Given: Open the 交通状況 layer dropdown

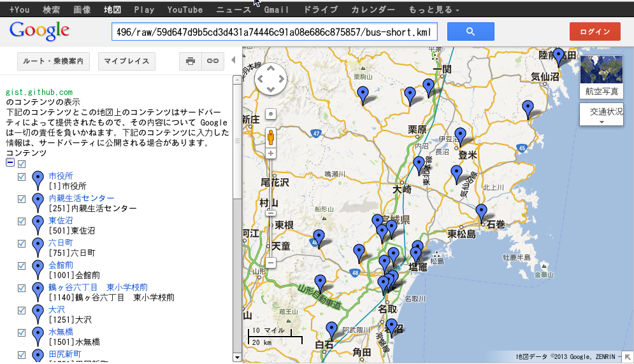Looking at the screenshot, I should [602, 115].
